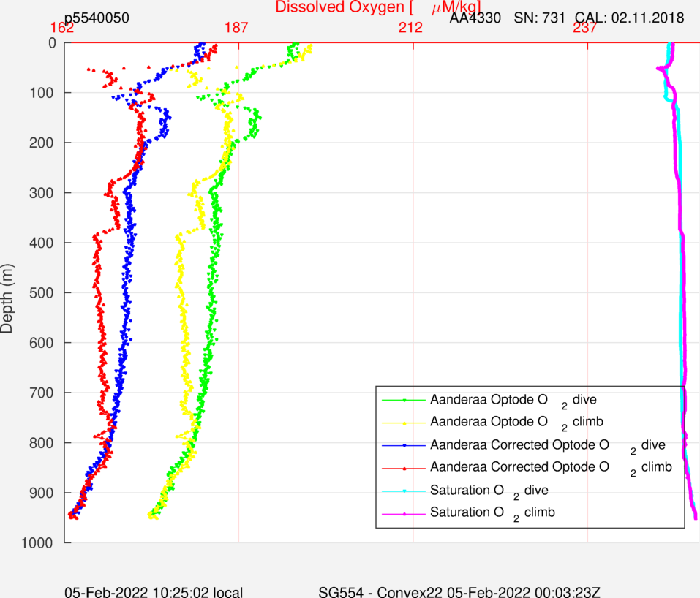Click the red legend marker for Corrected climb

tap(404, 468)
